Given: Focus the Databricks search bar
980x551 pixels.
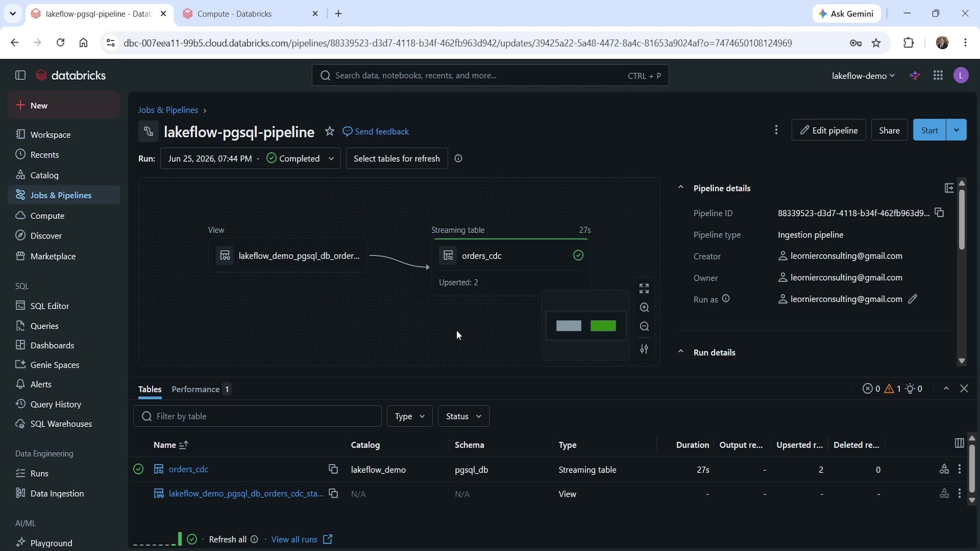Looking at the screenshot, I should pos(490,76).
